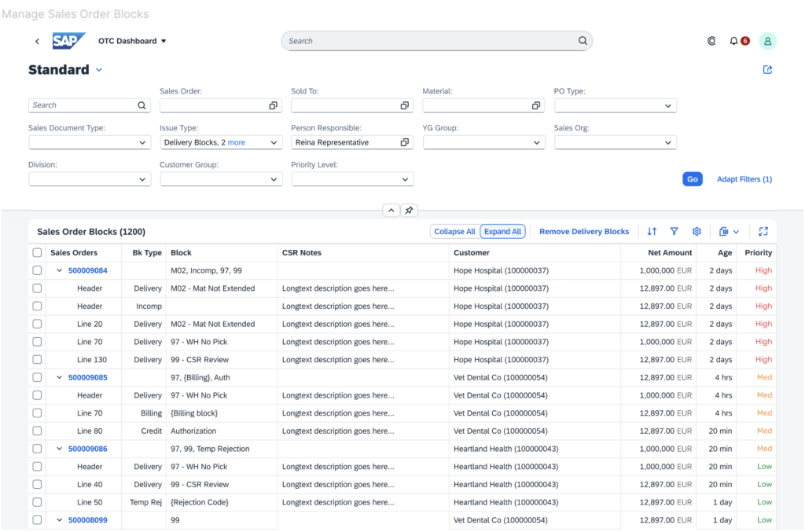Viewport: 805px width, 532px height.
Task: Open sales order 500009085 link
Action: (88, 377)
